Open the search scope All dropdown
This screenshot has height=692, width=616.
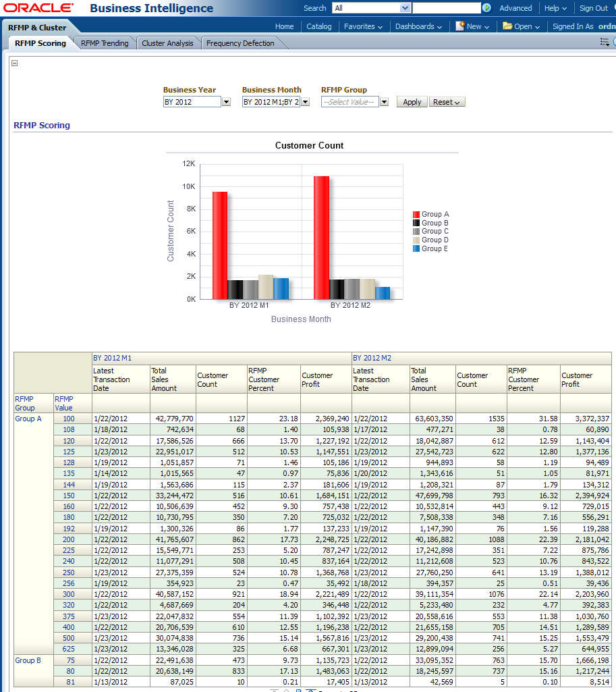coord(405,8)
